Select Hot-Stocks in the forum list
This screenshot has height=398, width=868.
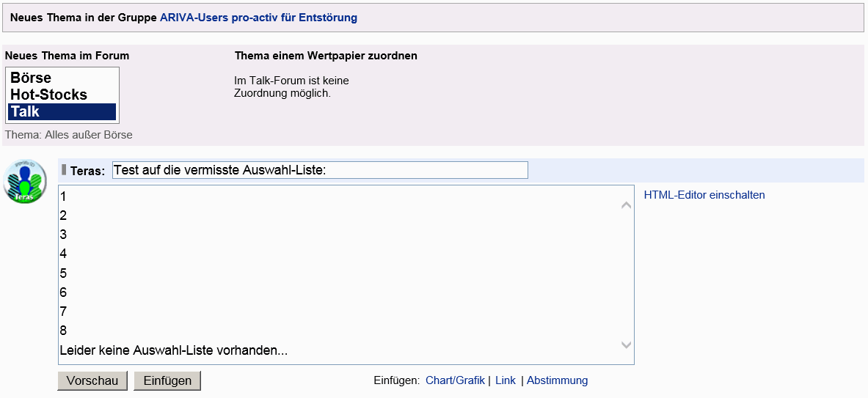coord(62,95)
